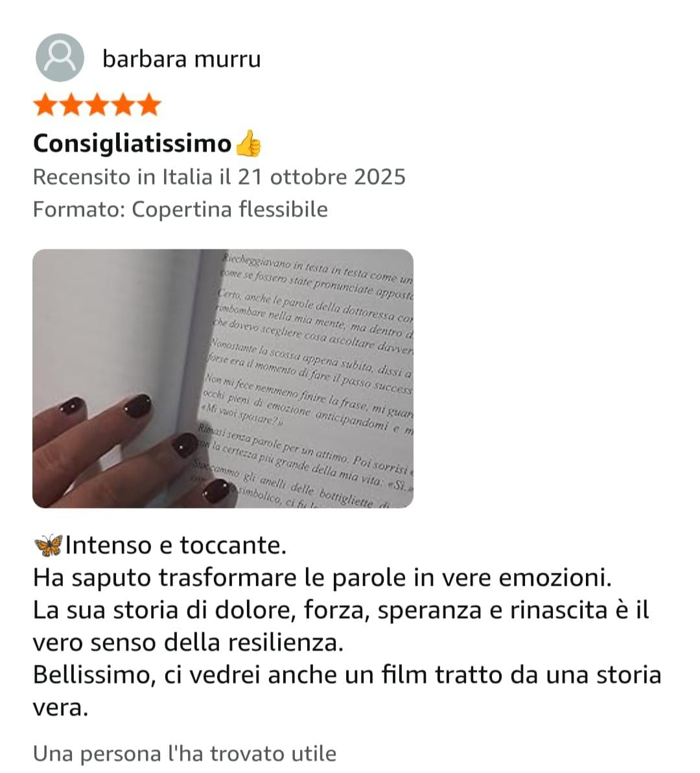
Task: Click the Ha saputo trasformare le parole sentence
Action: (x=323, y=578)
